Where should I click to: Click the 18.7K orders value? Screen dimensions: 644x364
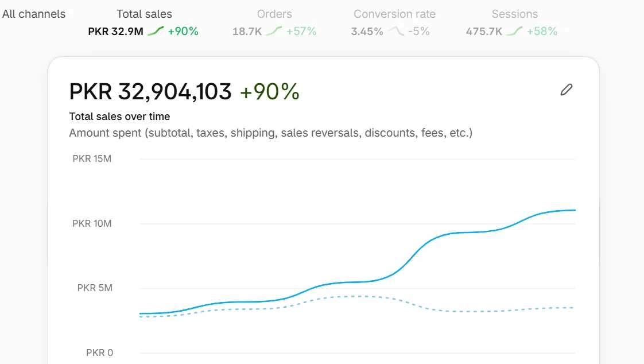coord(247,31)
